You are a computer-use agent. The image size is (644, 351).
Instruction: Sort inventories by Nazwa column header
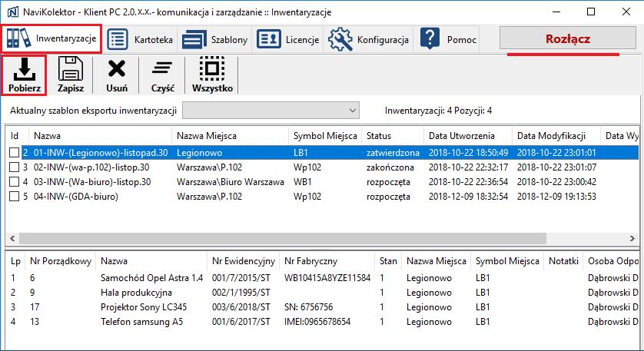click(x=100, y=135)
